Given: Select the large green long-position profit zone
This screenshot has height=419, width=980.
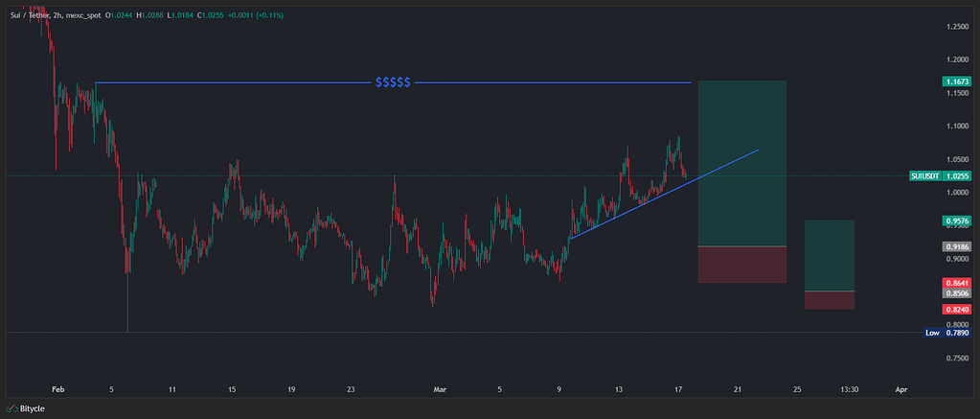Looking at the screenshot, I should tap(741, 163).
